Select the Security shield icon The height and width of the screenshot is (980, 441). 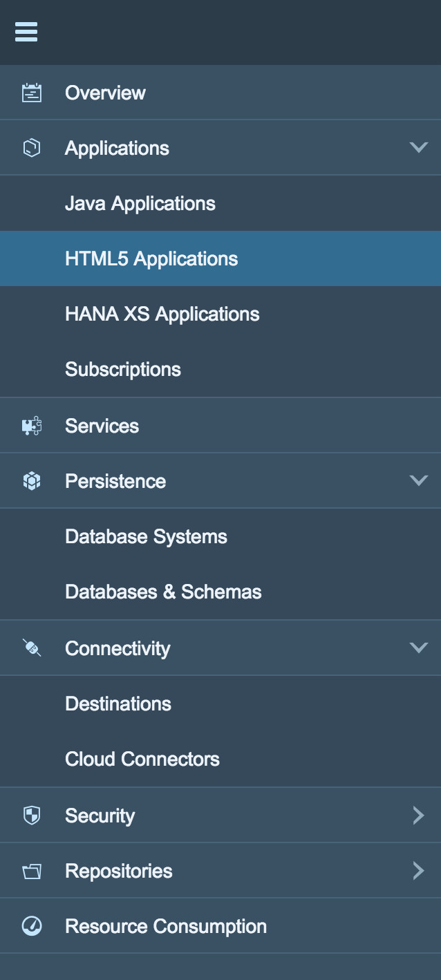[x=31, y=815]
